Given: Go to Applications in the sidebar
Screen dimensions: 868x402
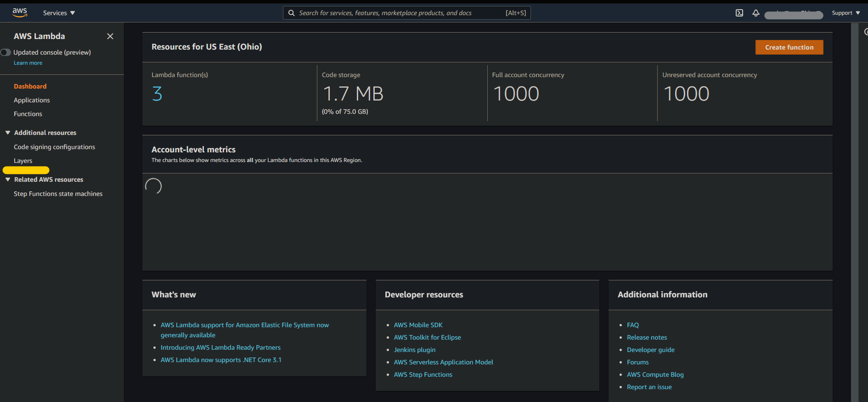Looking at the screenshot, I should [x=32, y=100].
